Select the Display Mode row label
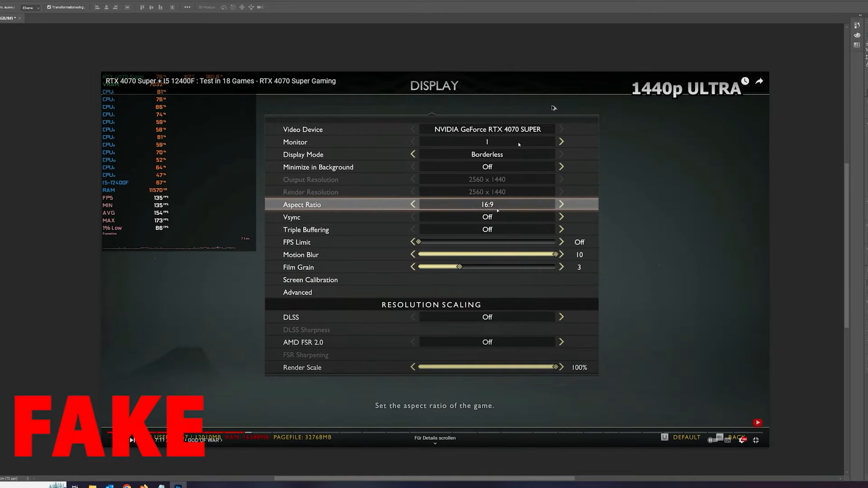 (303, 155)
